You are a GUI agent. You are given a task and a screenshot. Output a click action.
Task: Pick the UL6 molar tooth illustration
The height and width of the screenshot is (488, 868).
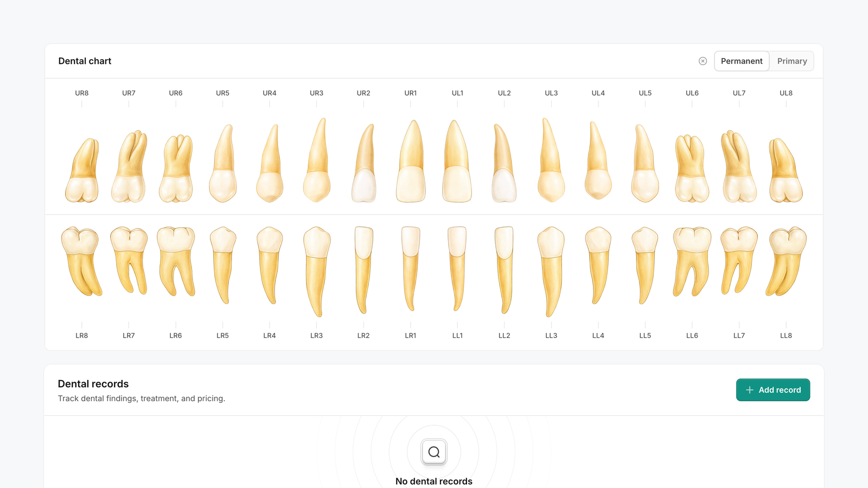pos(692,169)
